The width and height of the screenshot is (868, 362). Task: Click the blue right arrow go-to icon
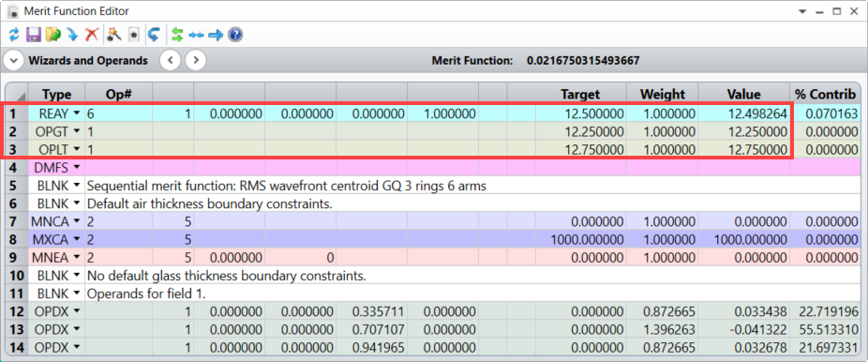216,36
